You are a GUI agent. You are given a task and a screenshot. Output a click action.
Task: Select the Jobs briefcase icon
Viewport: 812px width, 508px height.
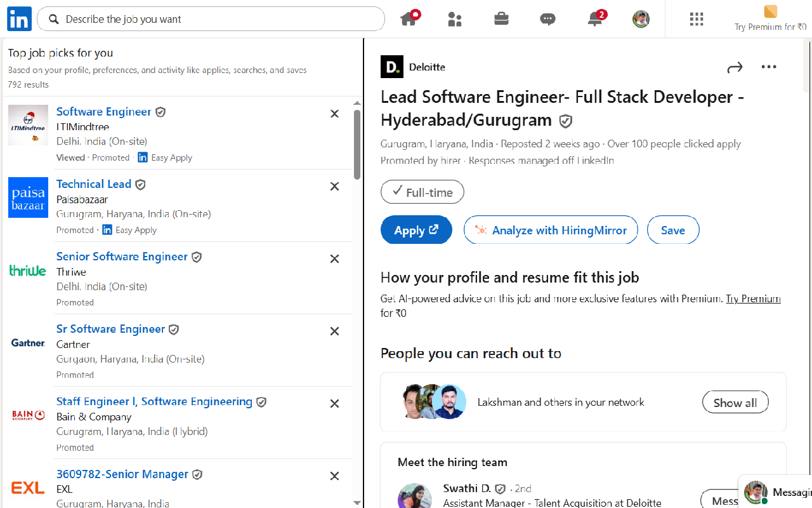pos(501,19)
